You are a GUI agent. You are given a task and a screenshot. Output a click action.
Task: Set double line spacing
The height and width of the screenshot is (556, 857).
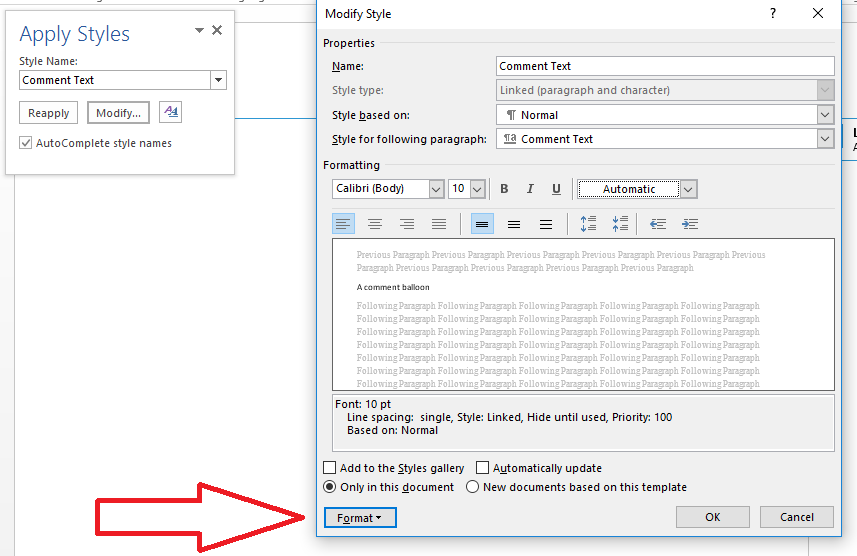(545, 224)
